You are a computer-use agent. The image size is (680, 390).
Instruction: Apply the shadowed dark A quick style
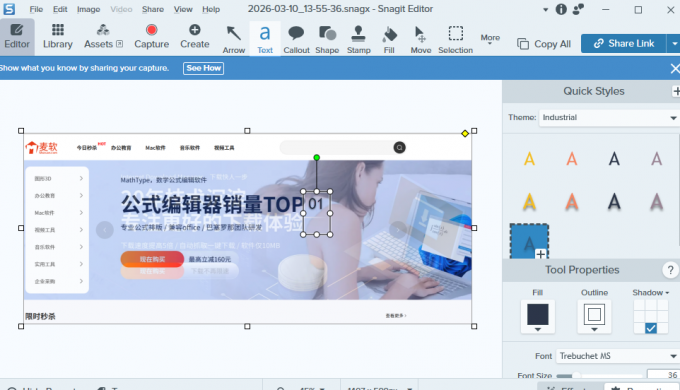coord(614,202)
